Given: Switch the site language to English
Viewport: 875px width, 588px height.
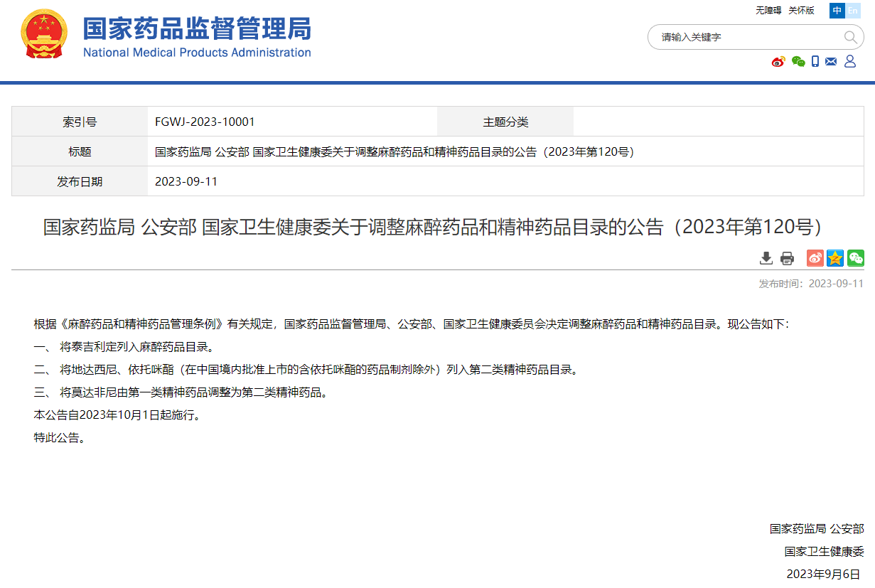Looking at the screenshot, I should (x=853, y=11).
